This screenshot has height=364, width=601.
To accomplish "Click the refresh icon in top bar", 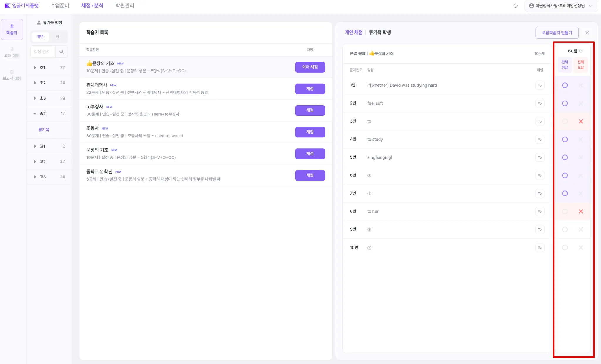I will (515, 6).
